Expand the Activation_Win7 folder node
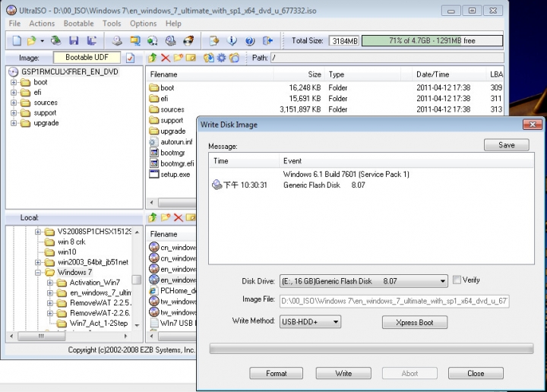547x392 pixels. pyautogui.click(x=50, y=283)
